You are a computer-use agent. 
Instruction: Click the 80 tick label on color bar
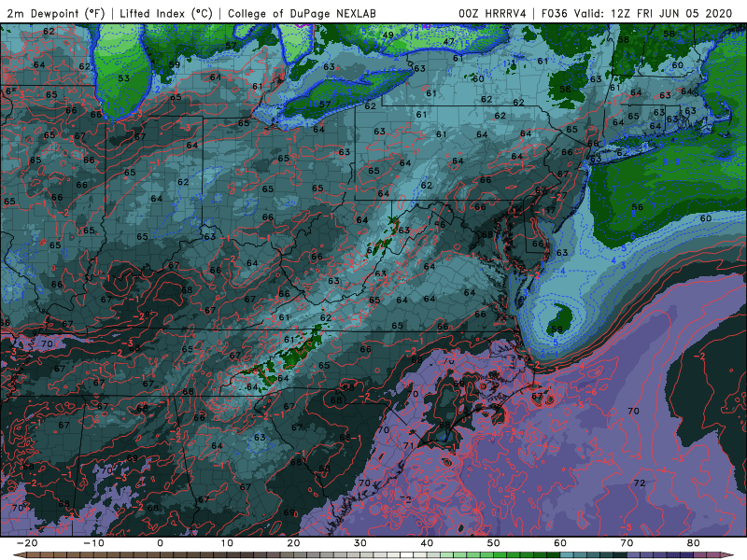pyautogui.click(x=694, y=543)
